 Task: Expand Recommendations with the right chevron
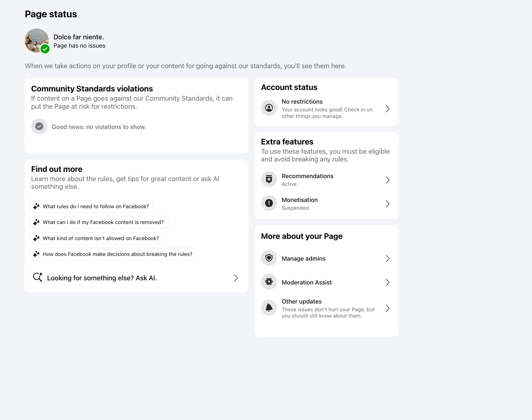click(387, 180)
